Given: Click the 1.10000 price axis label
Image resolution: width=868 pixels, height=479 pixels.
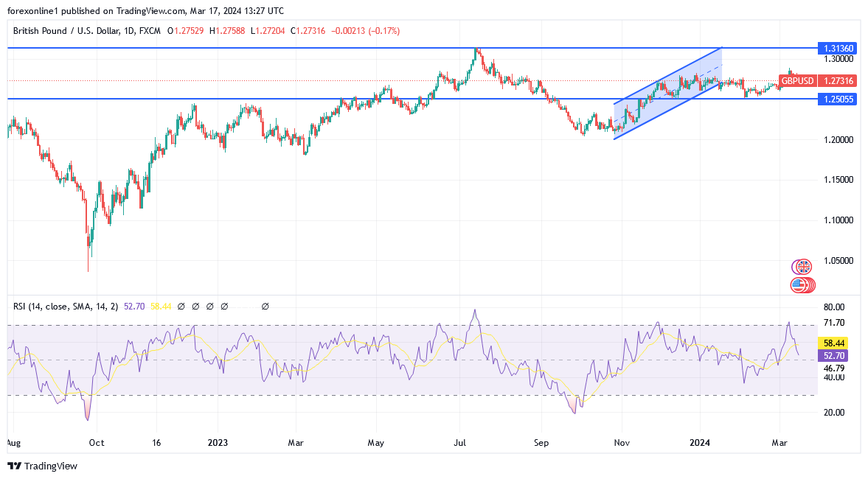Looking at the screenshot, I should click(x=839, y=220).
